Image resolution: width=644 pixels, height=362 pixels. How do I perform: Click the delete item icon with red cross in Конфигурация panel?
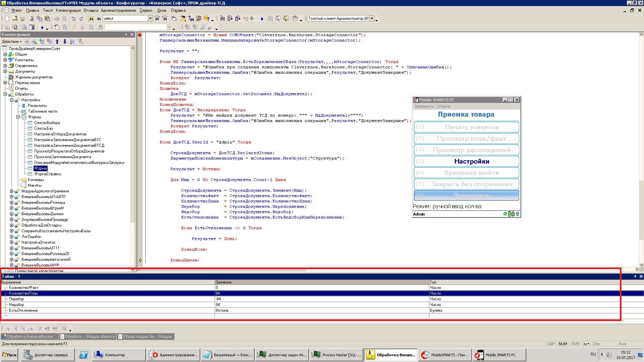pyautogui.click(x=50, y=42)
